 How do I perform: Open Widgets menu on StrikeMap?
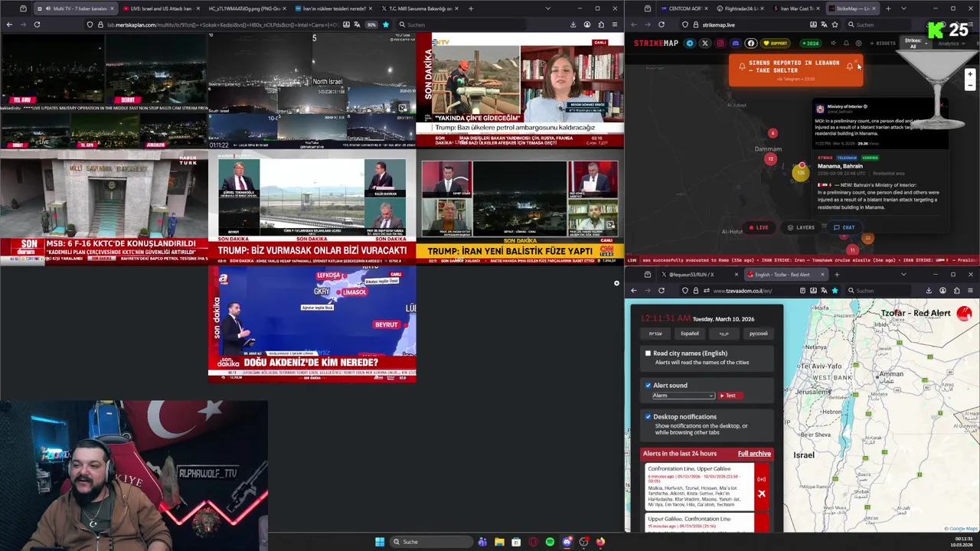pyautogui.click(x=884, y=43)
